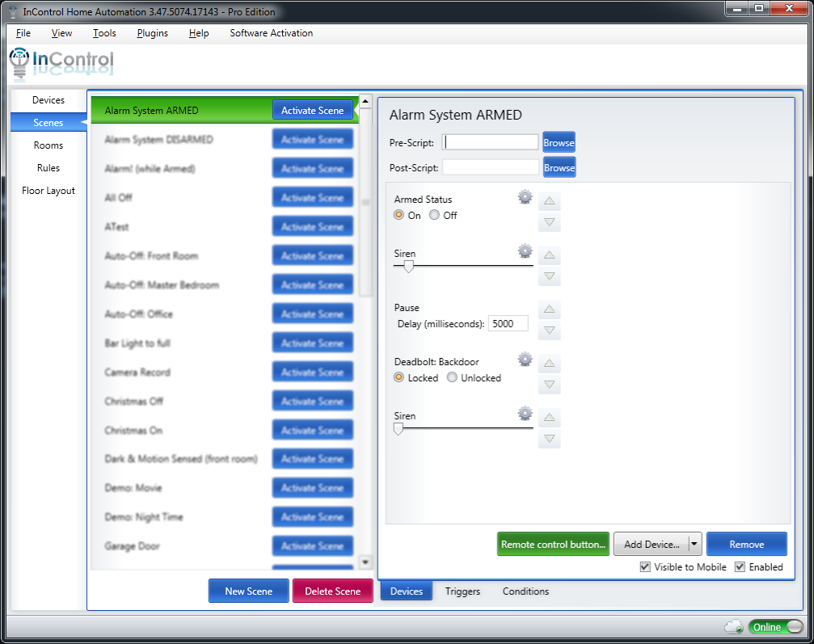Move Pause step down with arrow
Viewport: 814px width, 644px height.
pos(550,330)
